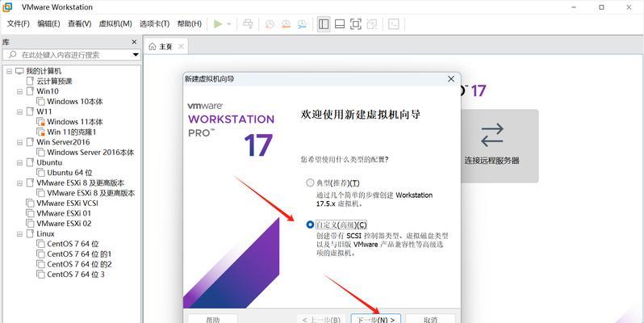This screenshot has width=644, height=323.
Task: Select the 自定义(高级)(C) radio option
Action: [310, 224]
